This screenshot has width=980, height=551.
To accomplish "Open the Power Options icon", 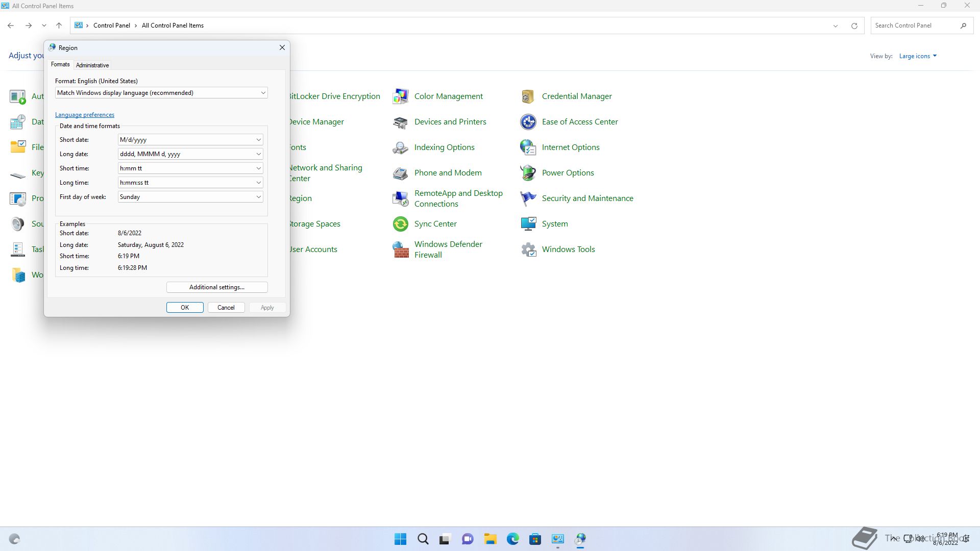I will pos(528,173).
